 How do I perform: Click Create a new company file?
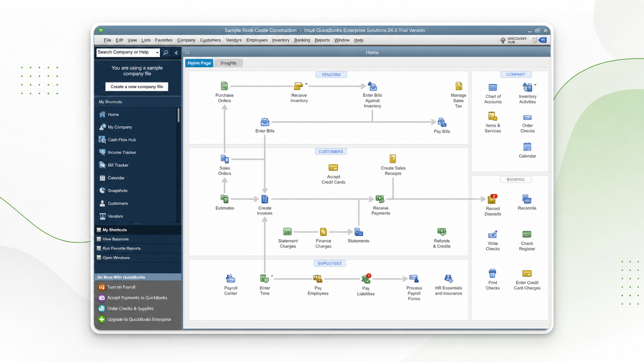[x=137, y=87]
